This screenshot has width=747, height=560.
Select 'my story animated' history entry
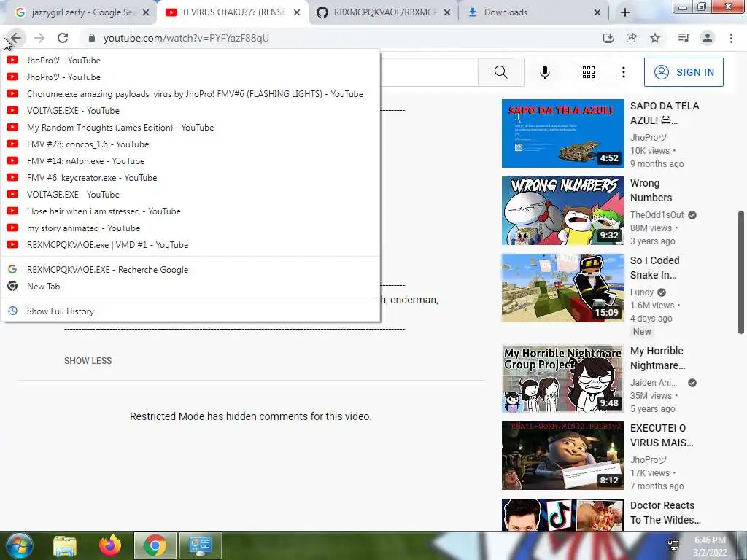[x=190, y=228]
